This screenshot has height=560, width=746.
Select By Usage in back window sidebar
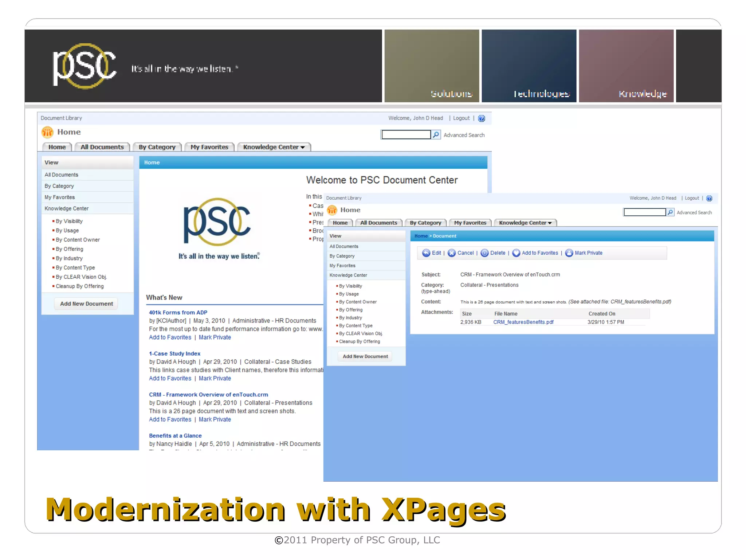coord(67,231)
